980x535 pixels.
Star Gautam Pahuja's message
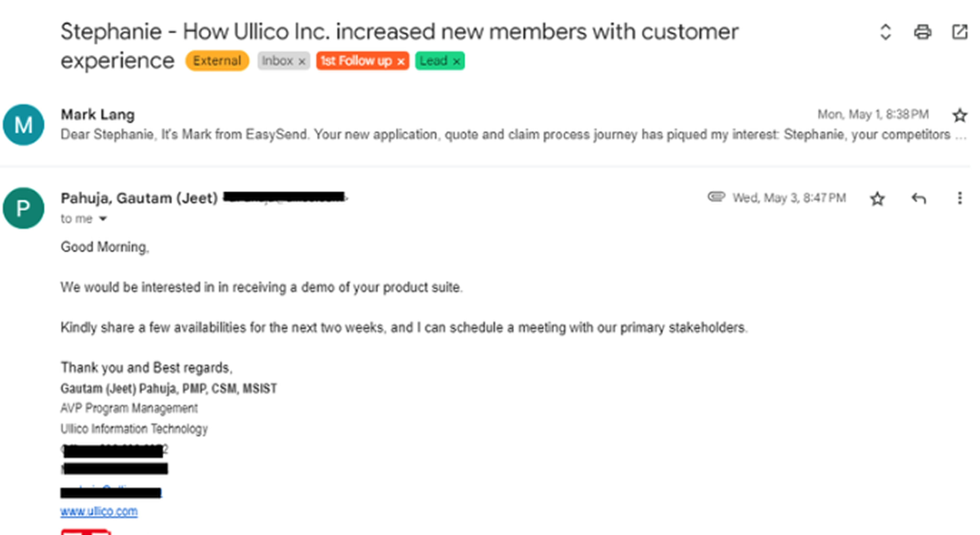[x=877, y=199]
